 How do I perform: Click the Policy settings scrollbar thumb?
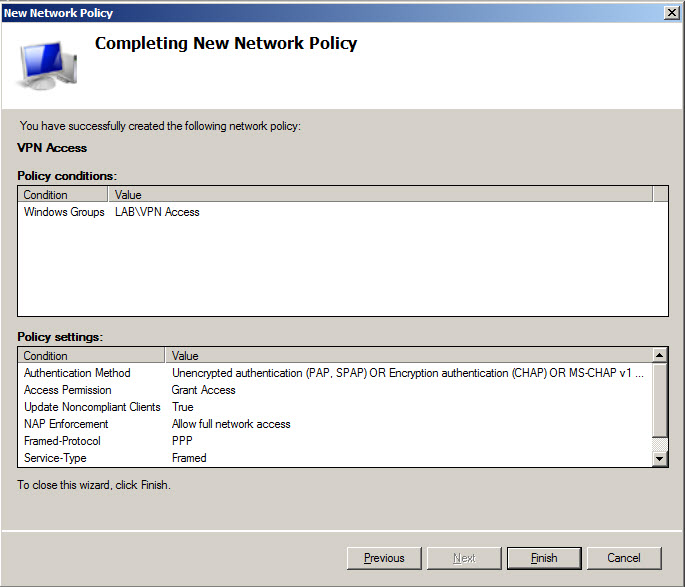(659, 400)
